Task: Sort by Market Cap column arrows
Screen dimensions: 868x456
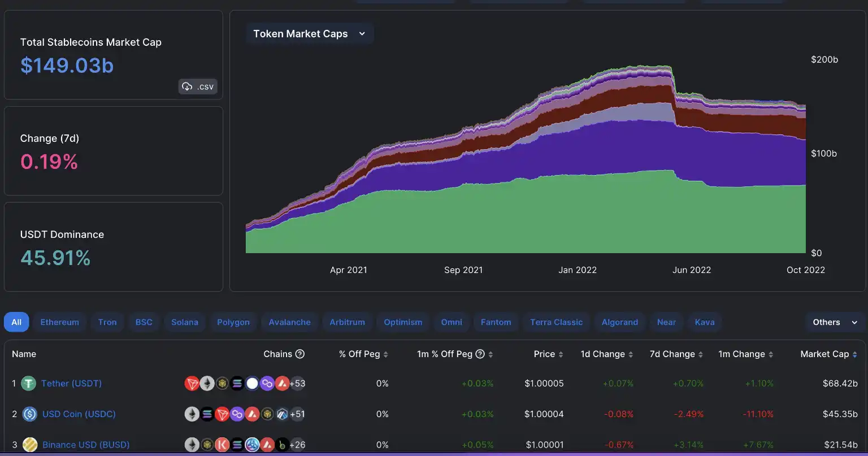Action: coord(854,354)
